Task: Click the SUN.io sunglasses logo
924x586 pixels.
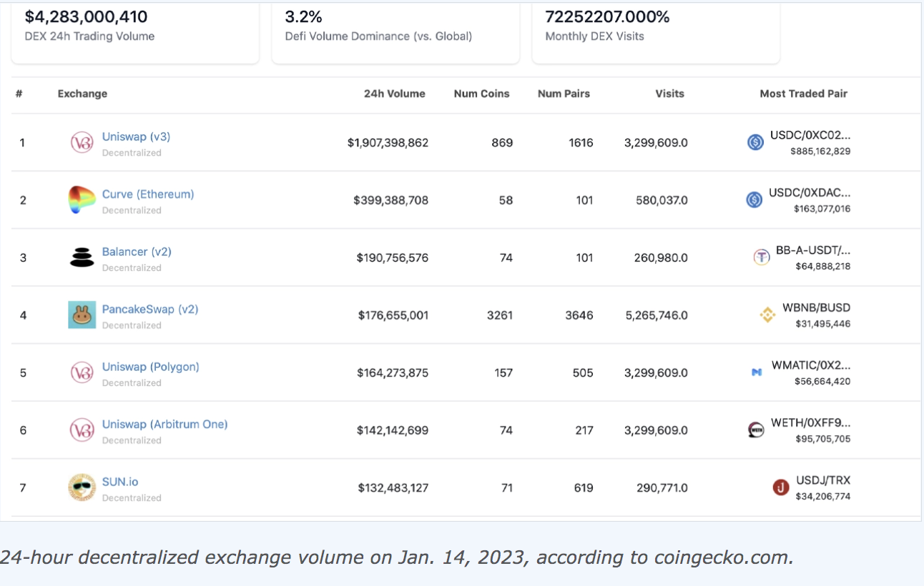Action: [x=82, y=487]
